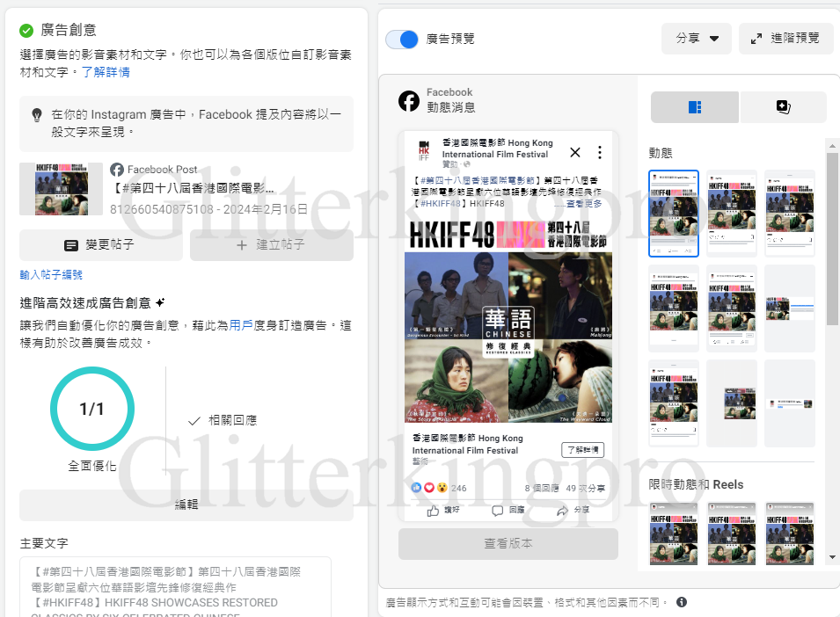Click the 動態 section heading

660,153
